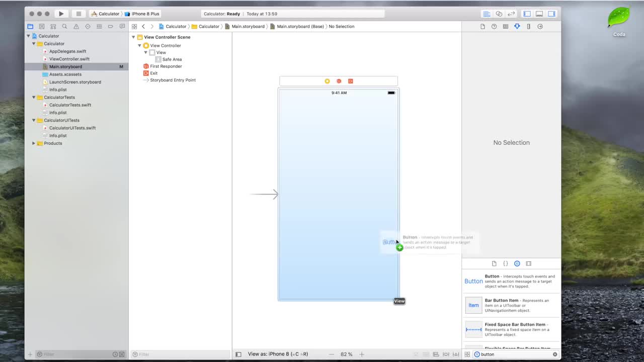This screenshot has height=362, width=644.
Task: Open the Breakpoint navigator
Action: point(110,26)
